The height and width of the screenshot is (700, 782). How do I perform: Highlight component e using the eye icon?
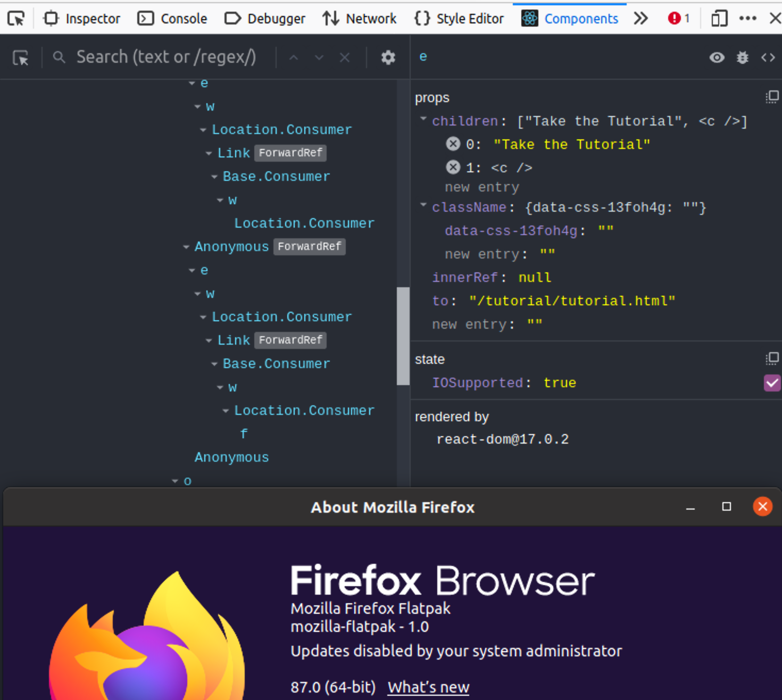click(x=717, y=57)
